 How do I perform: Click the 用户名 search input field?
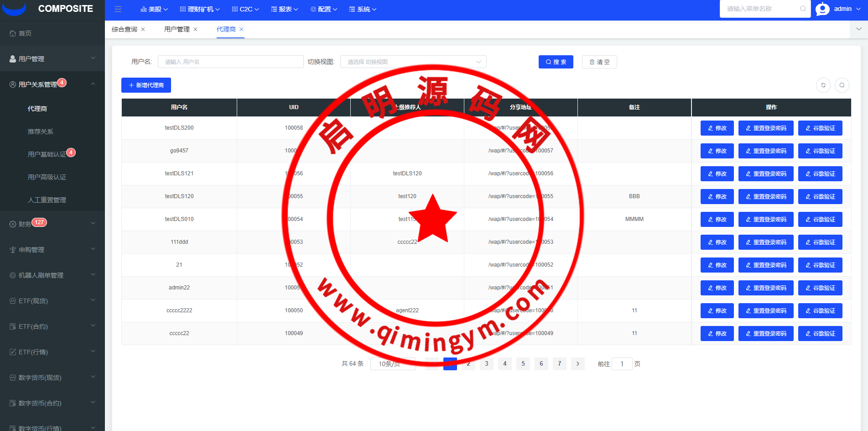click(x=230, y=62)
